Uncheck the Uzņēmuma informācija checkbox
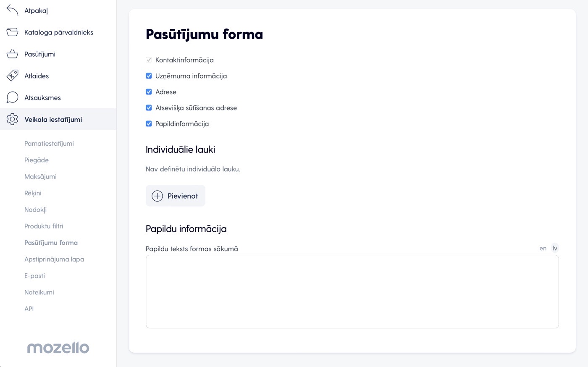The width and height of the screenshot is (588, 367). tap(149, 76)
